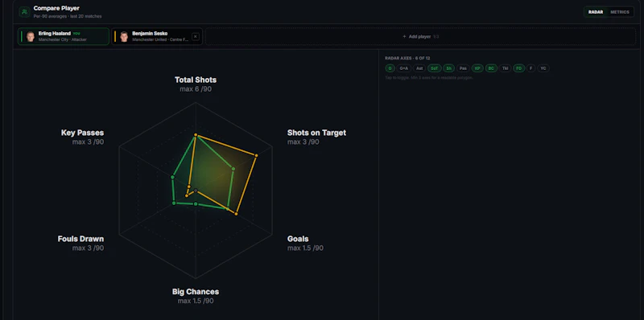Click Haaland's green Shots on Target point

point(233,169)
